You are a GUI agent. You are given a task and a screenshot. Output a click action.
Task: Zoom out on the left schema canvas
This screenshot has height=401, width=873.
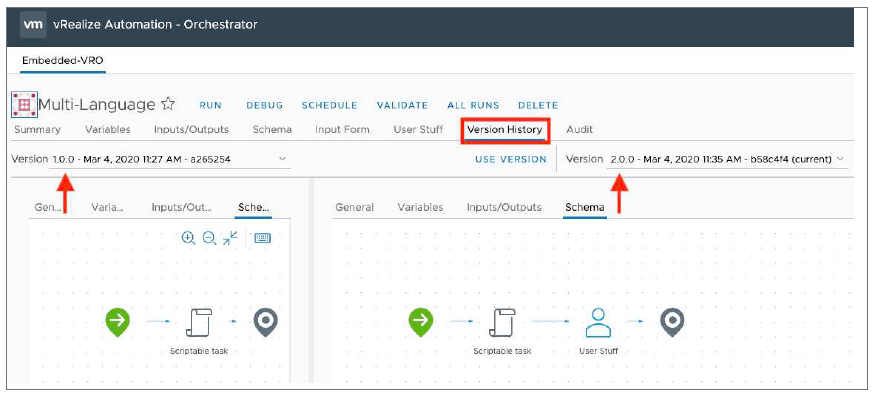click(209, 238)
